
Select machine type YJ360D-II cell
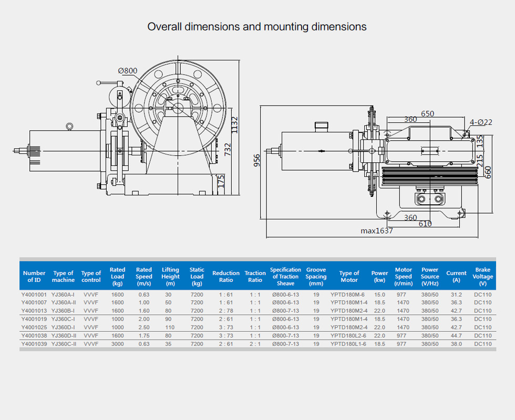[64, 335]
